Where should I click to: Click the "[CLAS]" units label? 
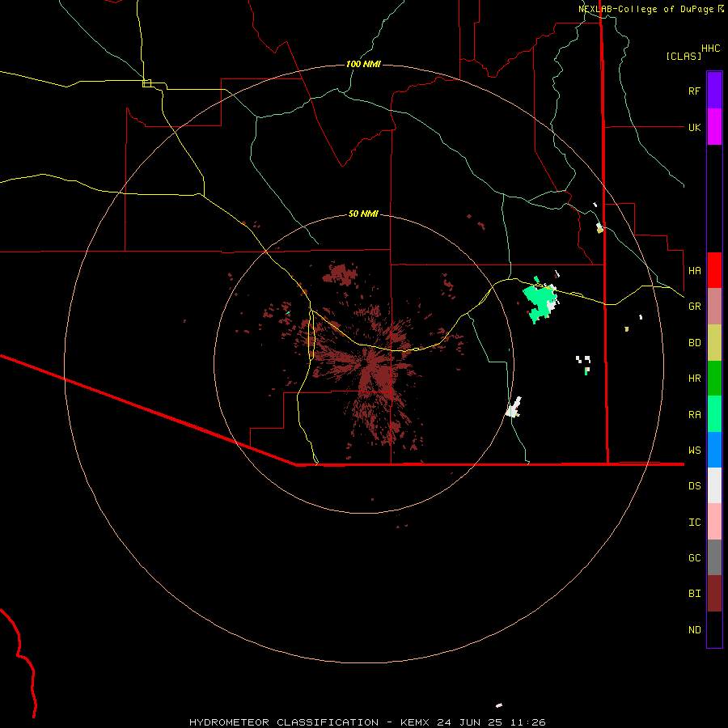click(x=684, y=56)
